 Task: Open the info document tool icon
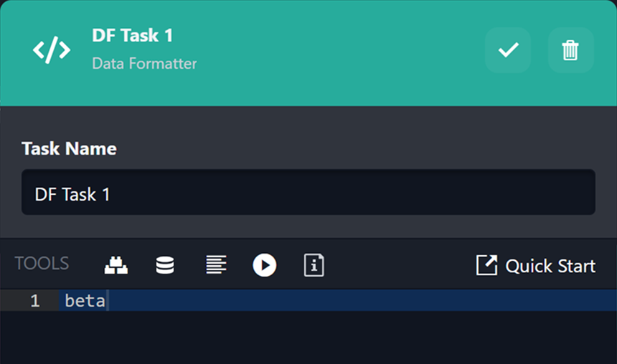[x=314, y=265]
